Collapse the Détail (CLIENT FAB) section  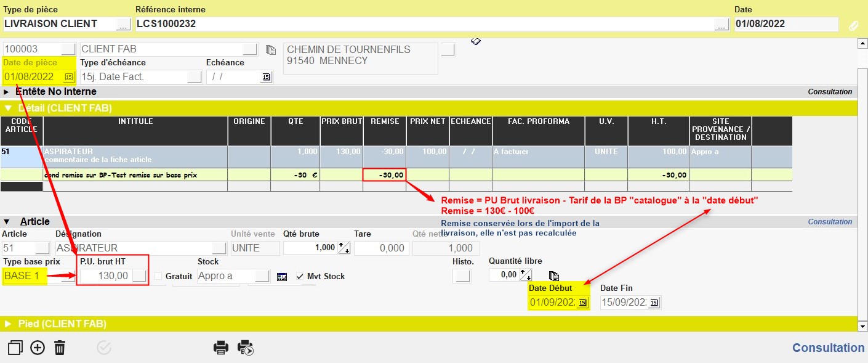tap(7, 108)
